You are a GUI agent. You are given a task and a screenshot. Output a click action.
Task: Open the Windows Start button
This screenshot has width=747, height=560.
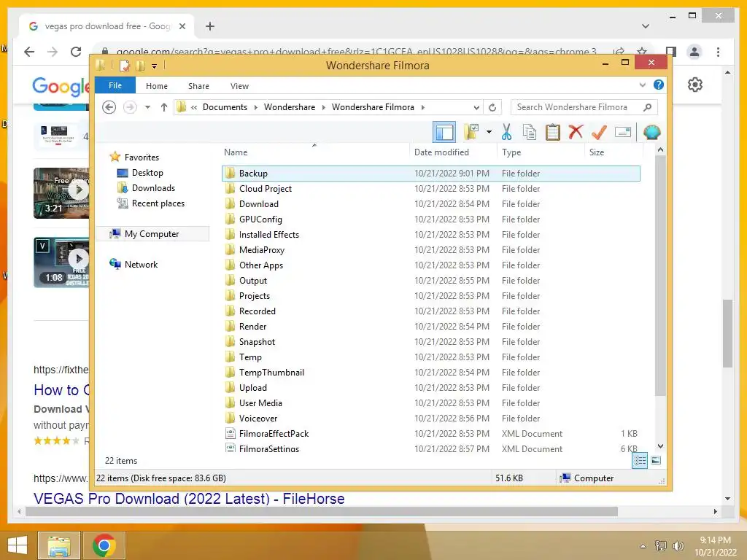click(x=18, y=545)
